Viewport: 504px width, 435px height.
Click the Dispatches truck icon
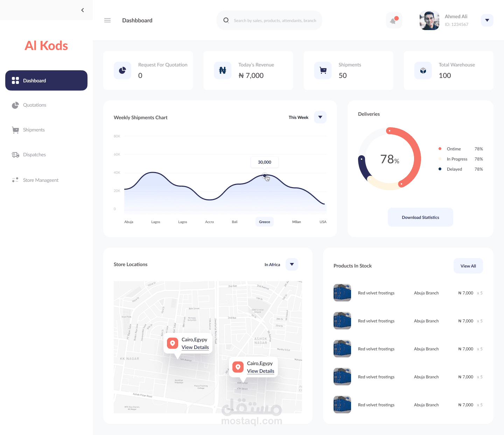tap(15, 155)
